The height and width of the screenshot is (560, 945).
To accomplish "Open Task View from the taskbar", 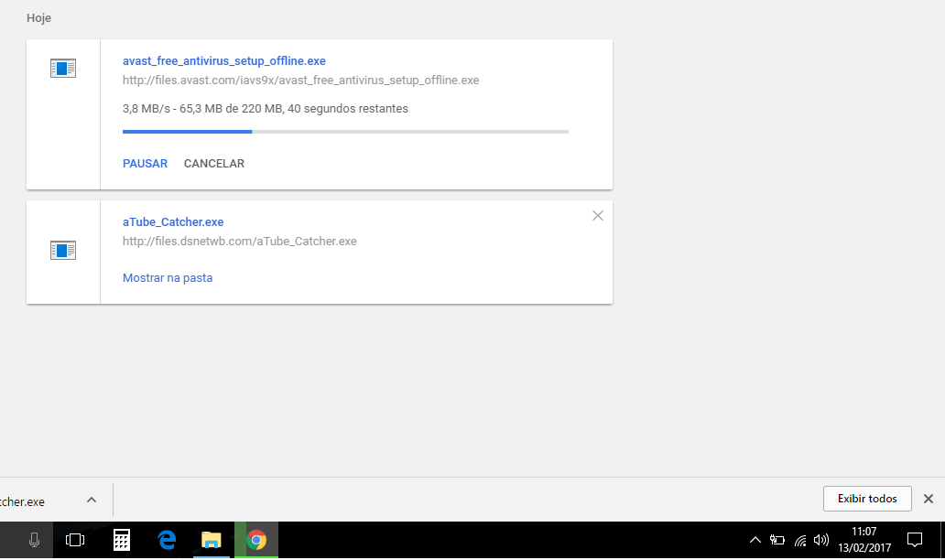I will pos(75,540).
